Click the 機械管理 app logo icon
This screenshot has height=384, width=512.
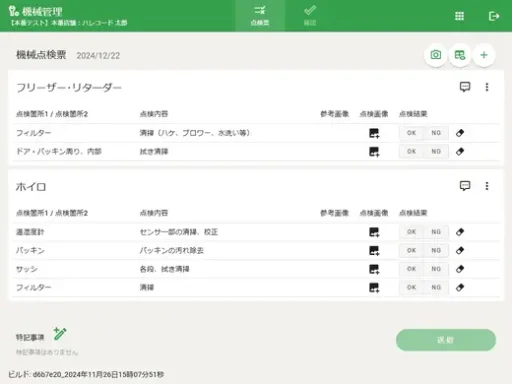pyautogui.click(x=13, y=11)
